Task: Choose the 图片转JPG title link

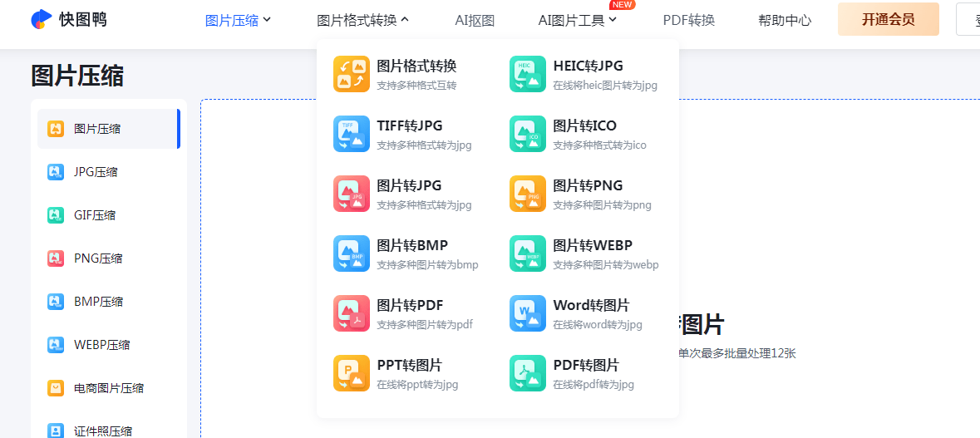Action: click(x=410, y=185)
